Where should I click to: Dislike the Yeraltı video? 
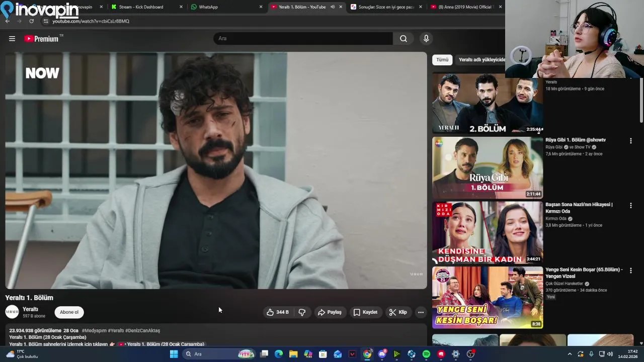point(302,312)
